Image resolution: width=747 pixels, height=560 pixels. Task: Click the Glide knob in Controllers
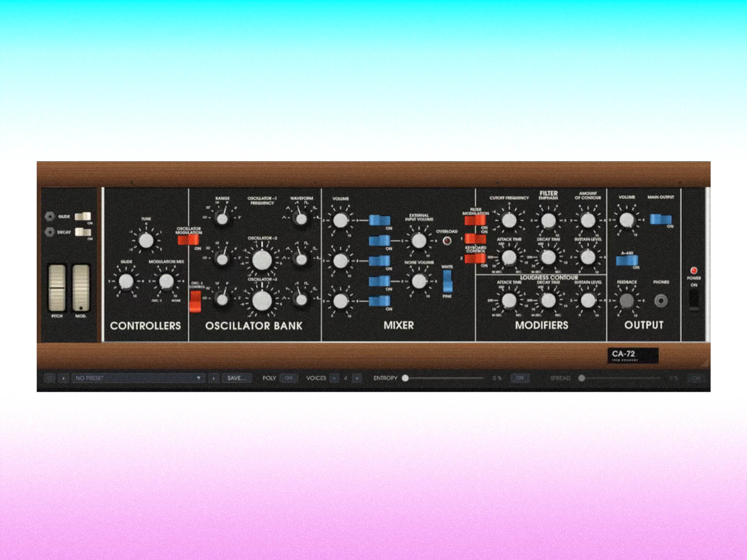pyautogui.click(x=126, y=281)
